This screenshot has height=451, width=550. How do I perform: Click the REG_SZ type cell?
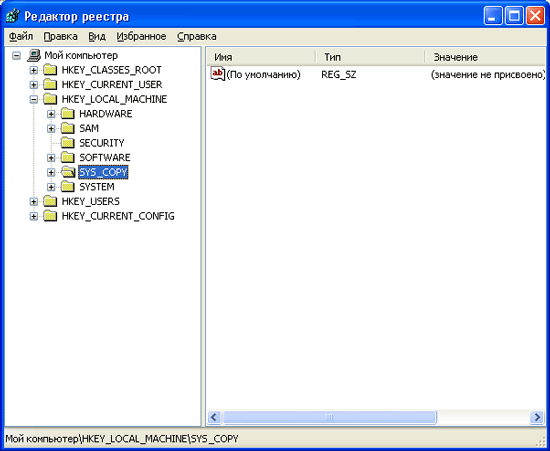(x=338, y=75)
